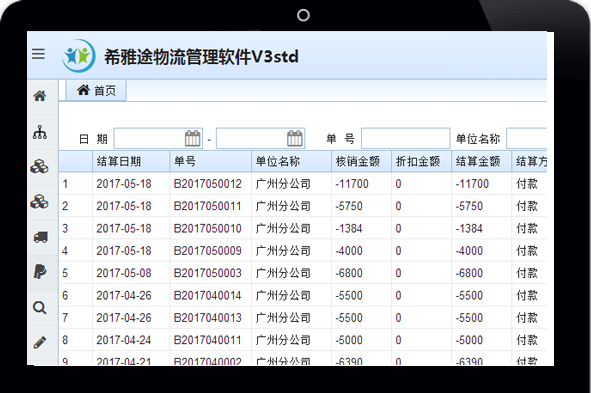This screenshot has height=393, width=591.
Task: Open the second stacked boxes sidebar icon
Action: pyautogui.click(x=40, y=202)
